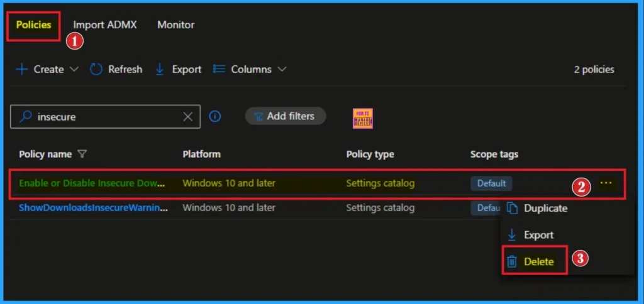Choose Duplicate from the context menu
The width and height of the screenshot is (644, 304).
(x=545, y=209)
